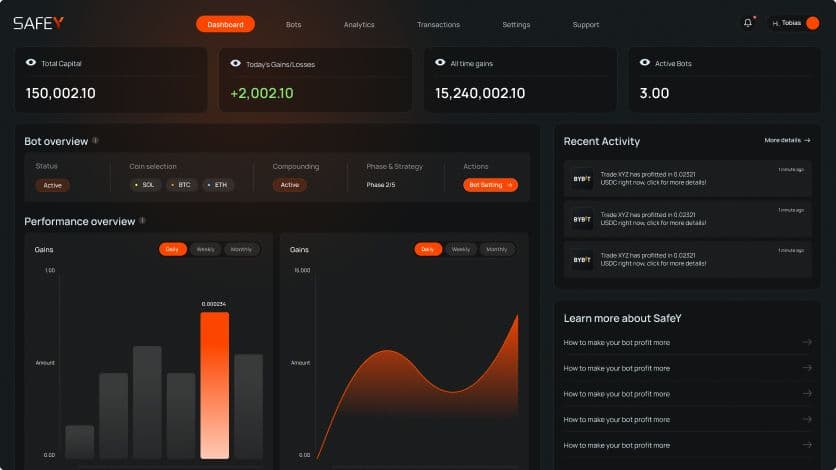Click the highlighted orange bar in chart
The height and width of the screenshot is (470, 836).
(214, 385)
